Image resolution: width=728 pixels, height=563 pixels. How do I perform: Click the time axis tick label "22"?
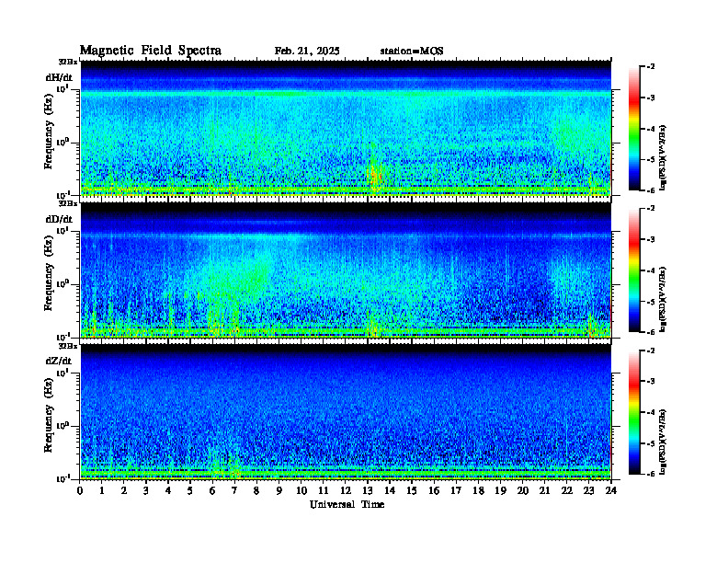click(567, 490)
